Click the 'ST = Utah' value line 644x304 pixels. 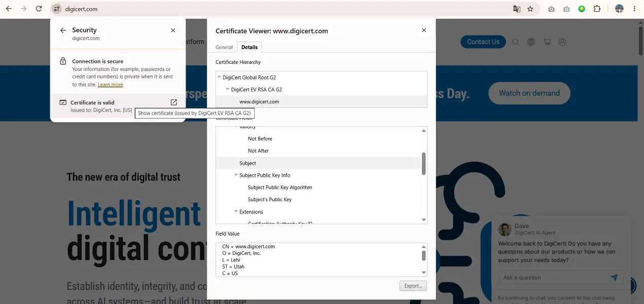point(233,267)
